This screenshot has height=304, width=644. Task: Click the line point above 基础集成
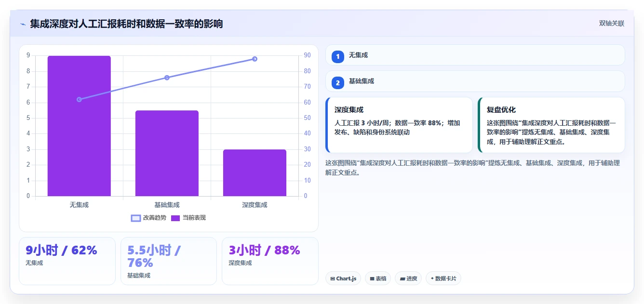(x=167, y=78)
